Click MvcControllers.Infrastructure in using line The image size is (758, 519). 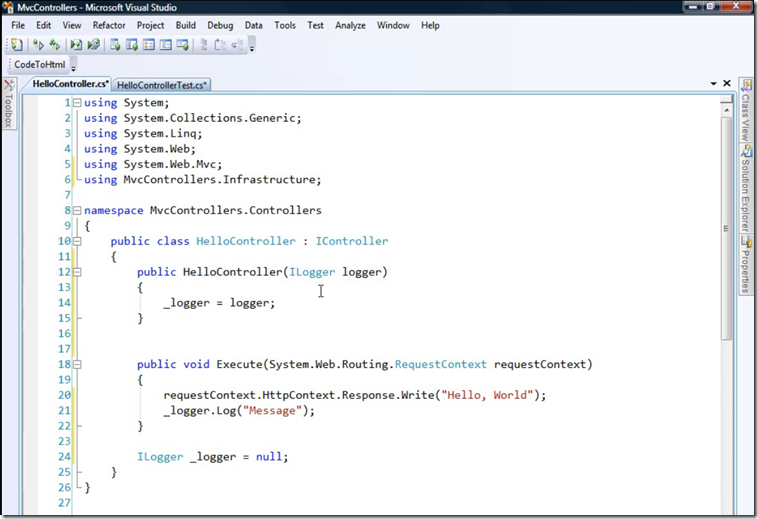[x=219, y=180]
